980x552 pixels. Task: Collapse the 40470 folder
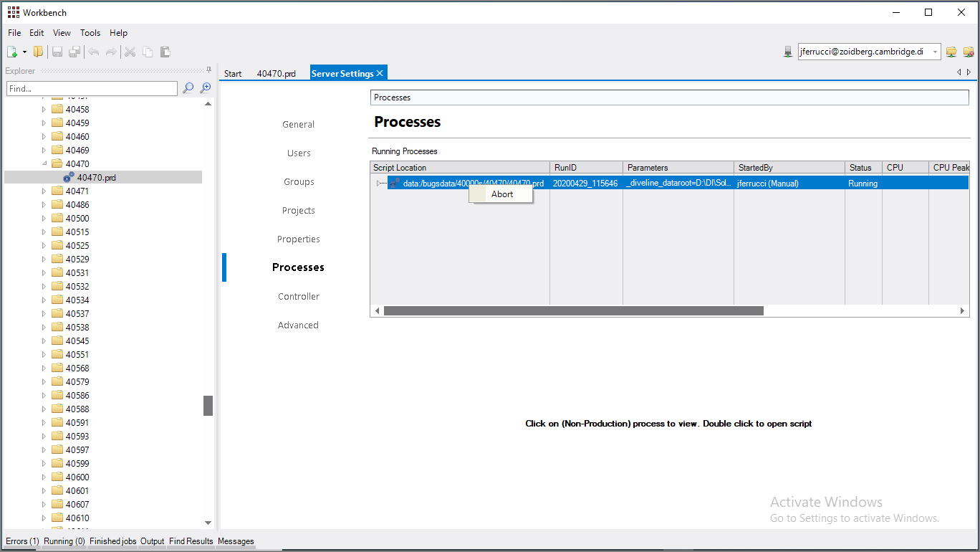[44, 164]
